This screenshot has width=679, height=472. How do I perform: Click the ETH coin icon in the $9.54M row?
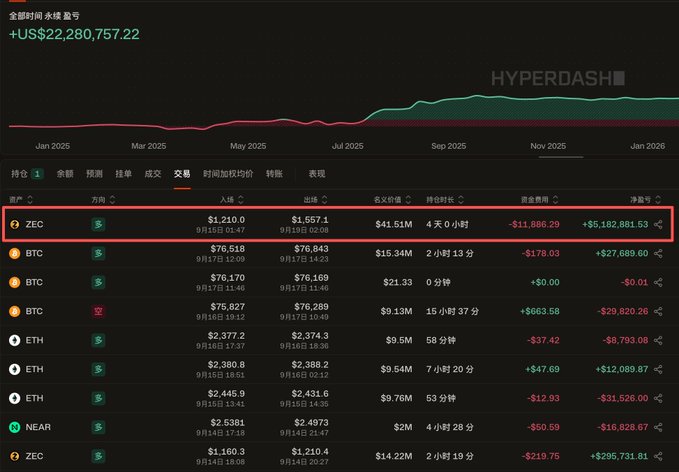pyautogui.click(x=15, y=369)
